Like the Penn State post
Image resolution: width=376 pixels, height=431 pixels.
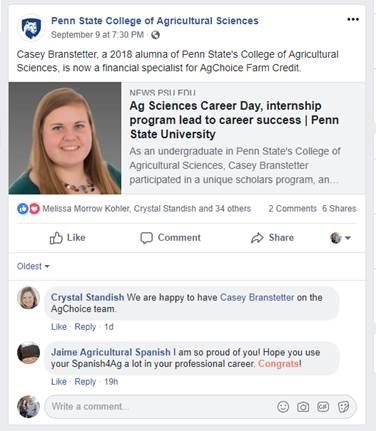coord(67,238)
